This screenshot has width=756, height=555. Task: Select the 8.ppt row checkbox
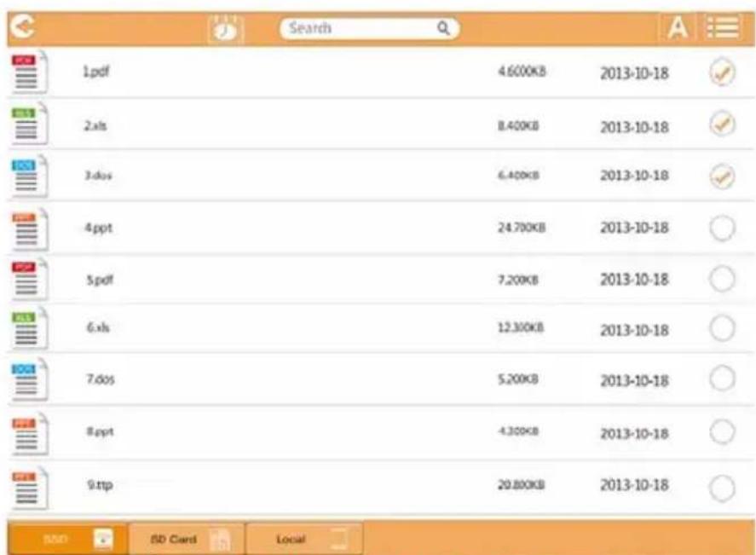(722, 431)
